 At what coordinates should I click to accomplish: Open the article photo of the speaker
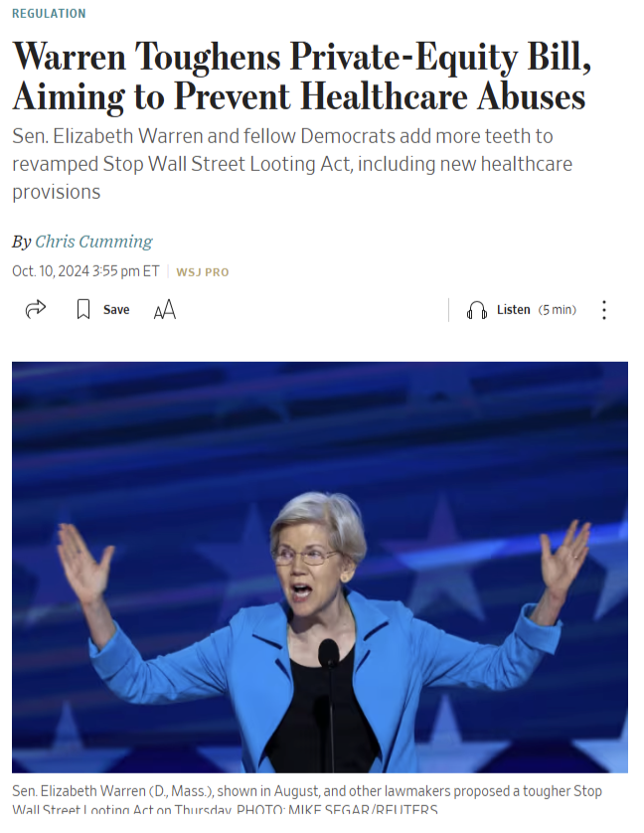point(320,568)
